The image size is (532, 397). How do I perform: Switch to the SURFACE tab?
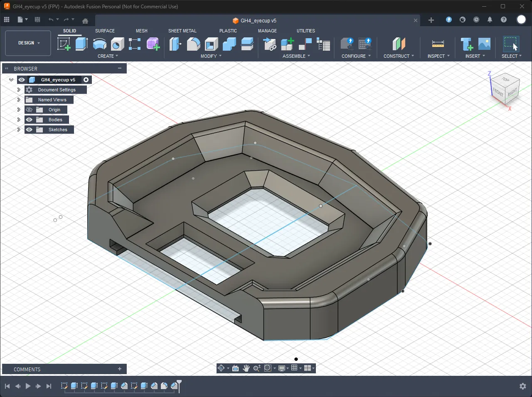point(105,31)
